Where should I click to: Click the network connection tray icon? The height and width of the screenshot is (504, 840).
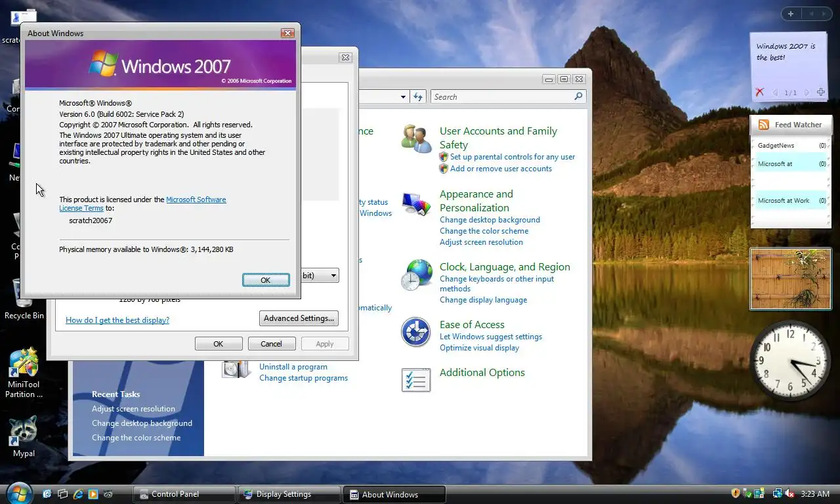click(778, 493)
